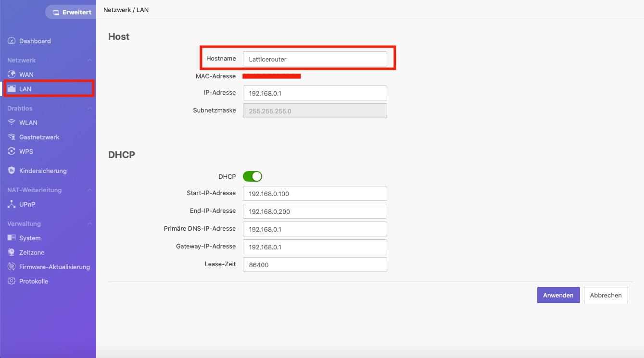Select the LAN menu item
Screen dimensions: 644x358
tap(48, 89)
